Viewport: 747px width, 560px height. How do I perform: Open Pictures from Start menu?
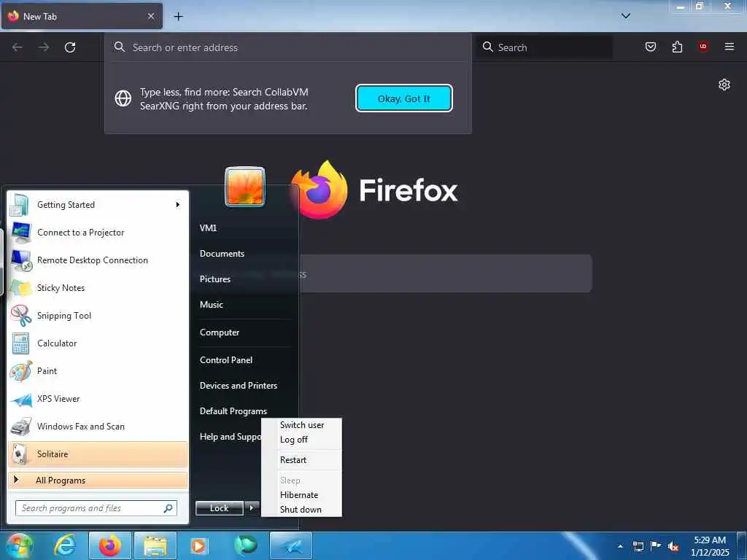tap(215, 279)
